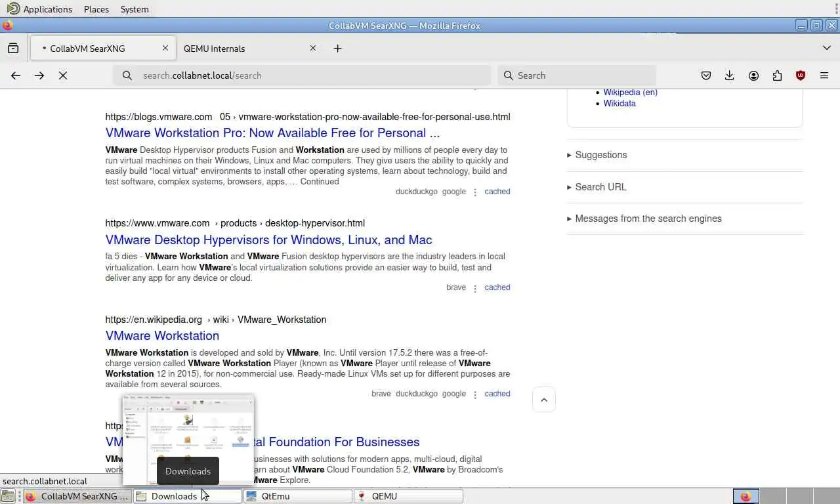
Task: Open more options dots for desktop-hypervisor result
Action: pos(475,288)
